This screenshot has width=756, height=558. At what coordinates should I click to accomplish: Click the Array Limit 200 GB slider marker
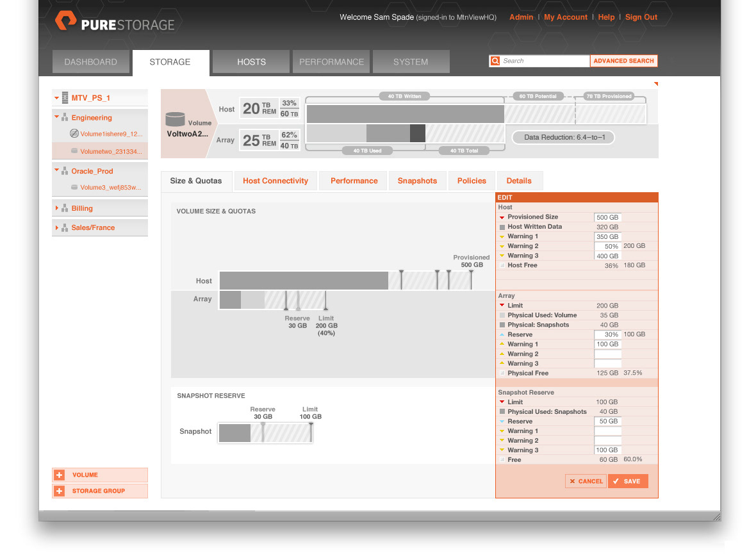coord(326,300)
